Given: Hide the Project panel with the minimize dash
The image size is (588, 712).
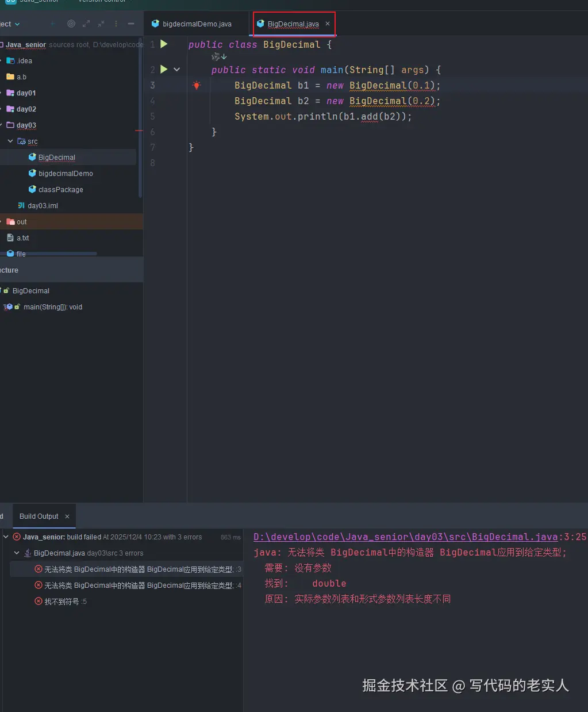Looking at the screenshot, I should click(131, 24).
